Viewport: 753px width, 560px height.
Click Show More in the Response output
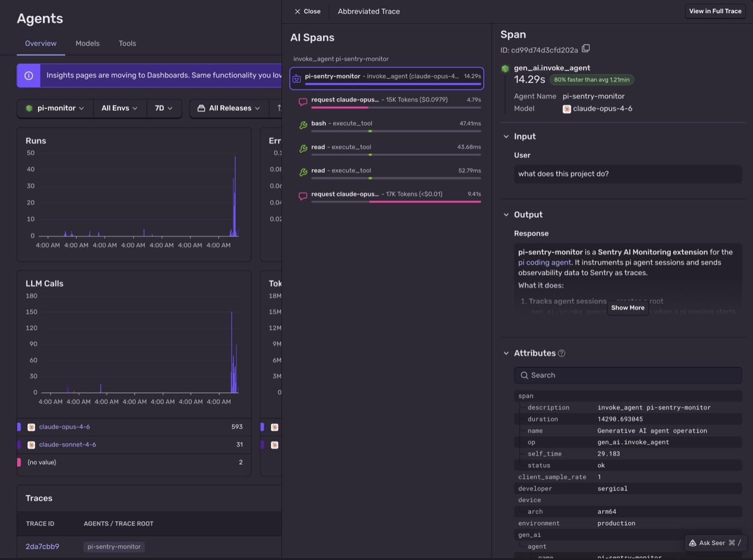coord(627,308)
